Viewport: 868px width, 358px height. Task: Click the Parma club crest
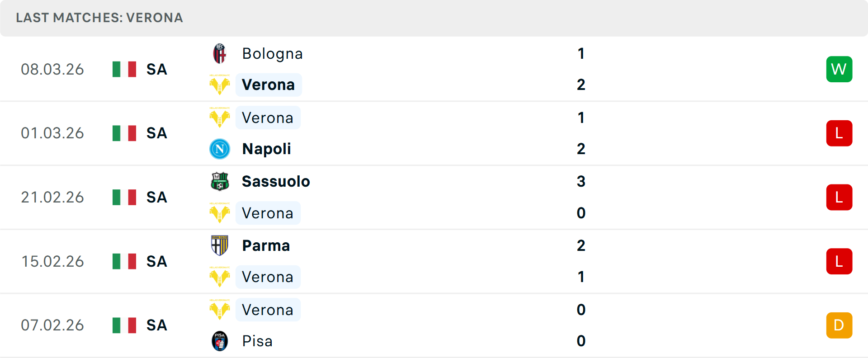(220, 245)
